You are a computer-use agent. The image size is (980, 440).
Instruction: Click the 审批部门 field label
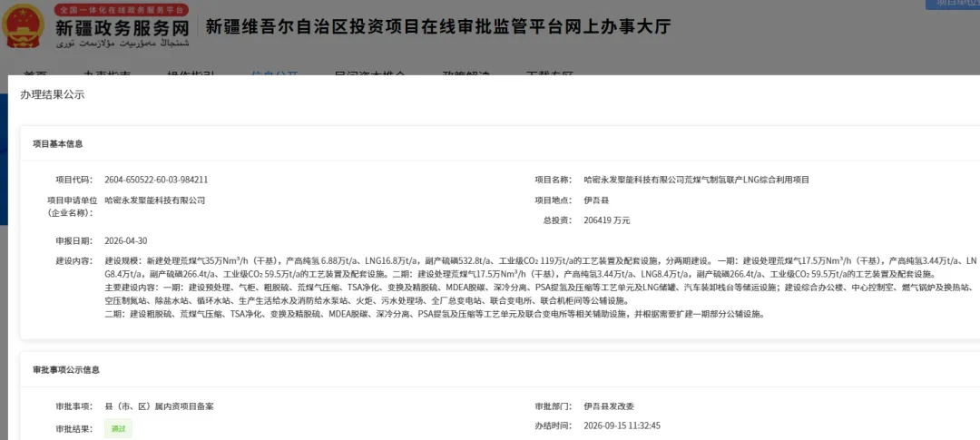[554, 406]
